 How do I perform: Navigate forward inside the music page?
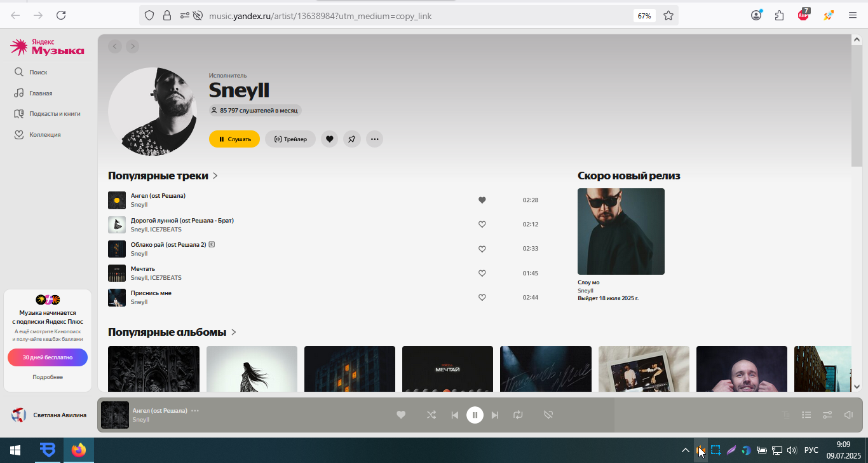click(x=132, y=46)
